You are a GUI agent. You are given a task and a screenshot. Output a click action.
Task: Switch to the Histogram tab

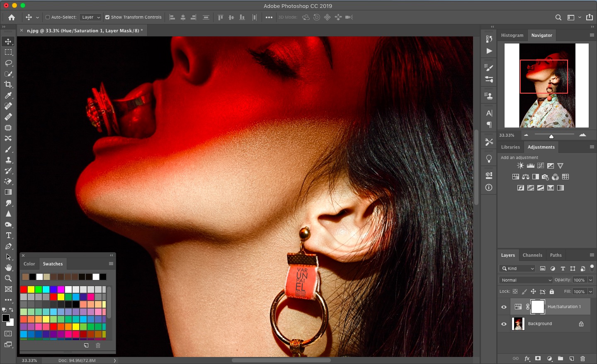coord(512,35)
